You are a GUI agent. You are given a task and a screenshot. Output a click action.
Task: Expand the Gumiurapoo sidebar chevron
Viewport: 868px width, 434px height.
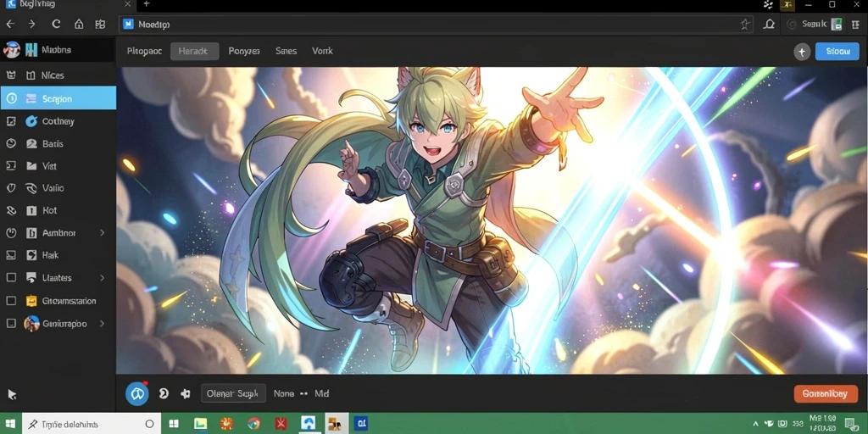[x=103, y=324]
